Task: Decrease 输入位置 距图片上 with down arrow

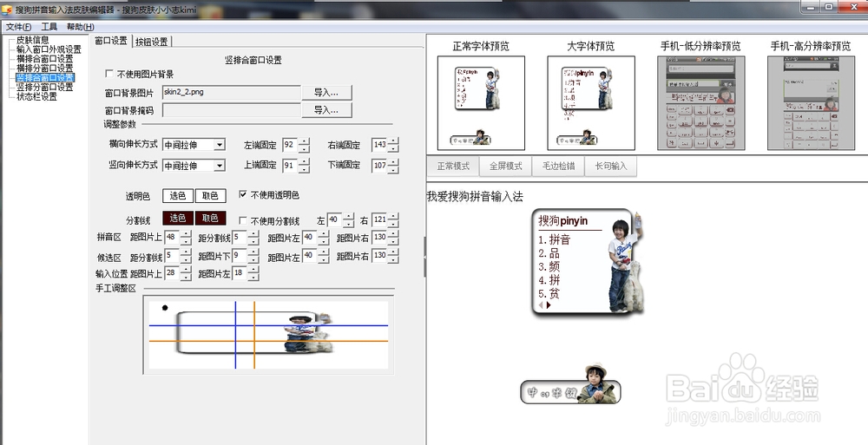Action: point(186,278)
